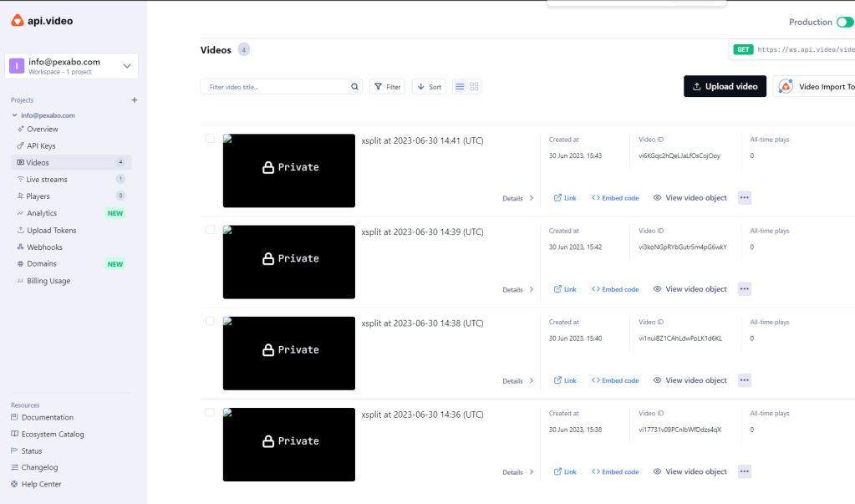Open Video Import Tool
Screen dimensions: 855x504
tap(814, 86)
